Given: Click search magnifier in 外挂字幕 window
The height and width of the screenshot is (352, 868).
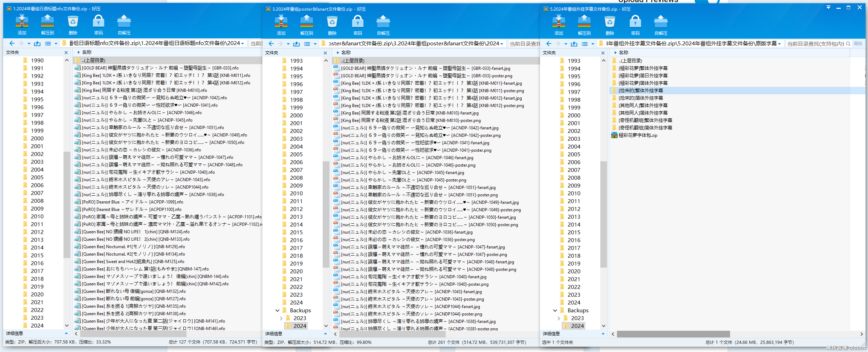Looking at the screenshot, I should (848, 44).
